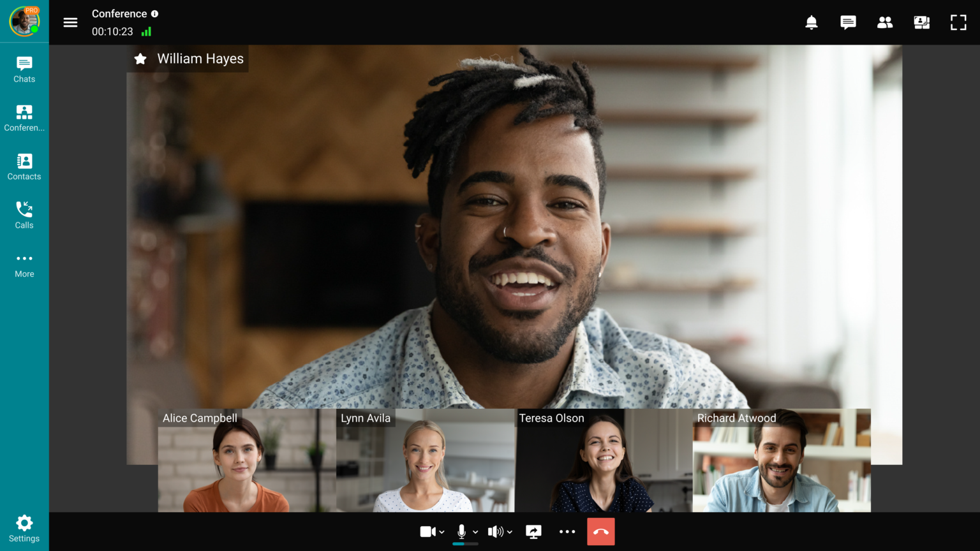
Task: Open the hamburger menu
Action: tap(70, 23)
